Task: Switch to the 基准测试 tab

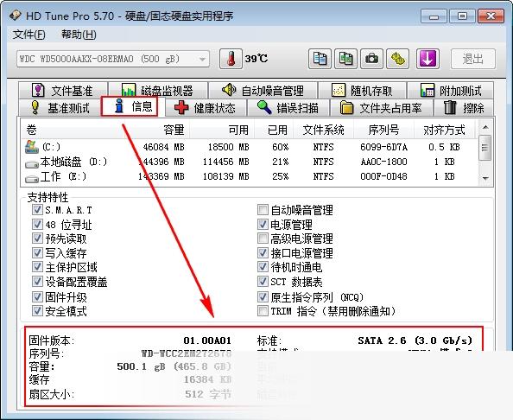Action: (x=60, y=108)
